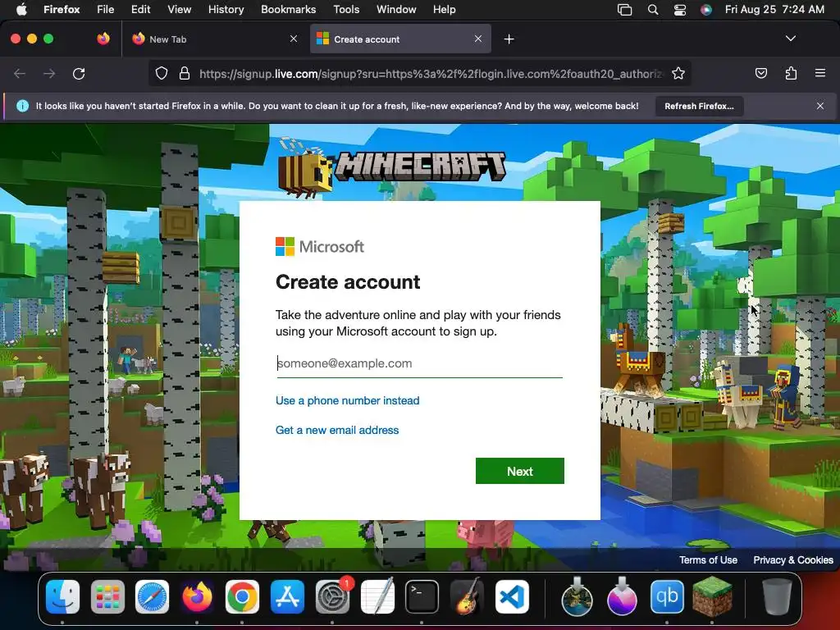
Task: Open Firefox hamburger application menu
Action: (x=819, y=73)
